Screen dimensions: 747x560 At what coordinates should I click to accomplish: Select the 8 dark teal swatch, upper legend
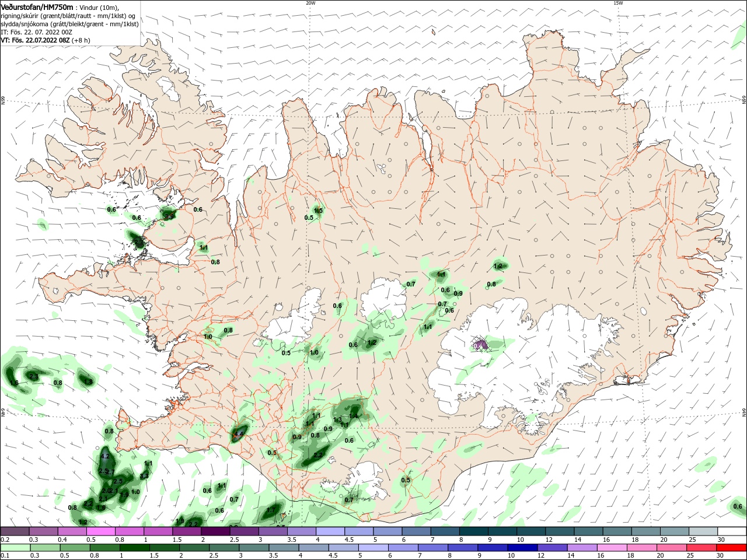click(473, 531)
